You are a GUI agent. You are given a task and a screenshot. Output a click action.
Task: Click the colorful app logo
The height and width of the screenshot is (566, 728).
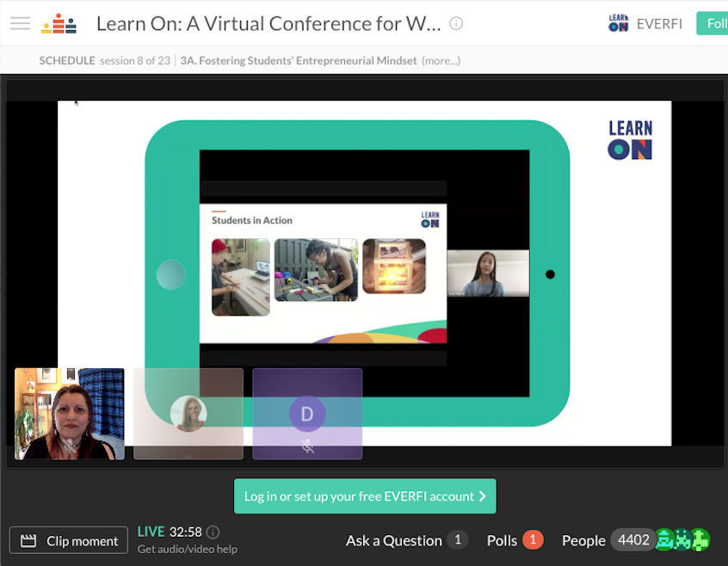pos(59,23)
